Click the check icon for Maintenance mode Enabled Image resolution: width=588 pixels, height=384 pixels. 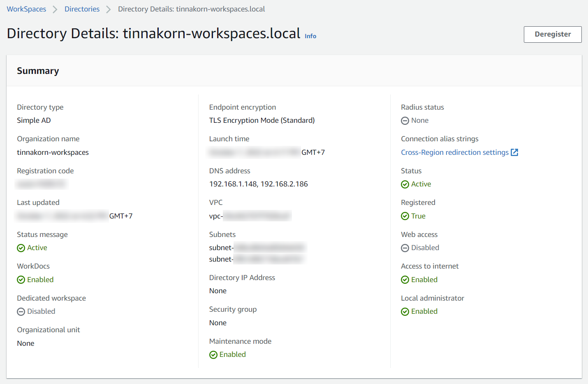click(213, 355)
